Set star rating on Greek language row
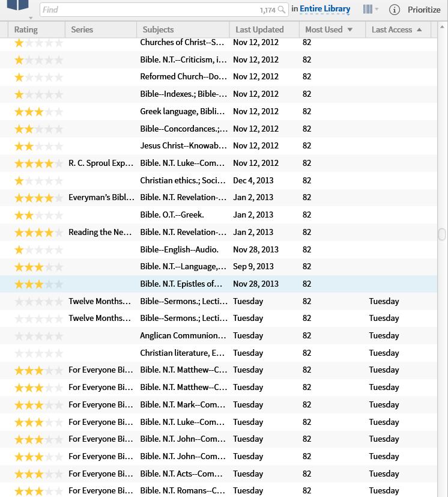The image size is (448, 497). pos(38,112)
